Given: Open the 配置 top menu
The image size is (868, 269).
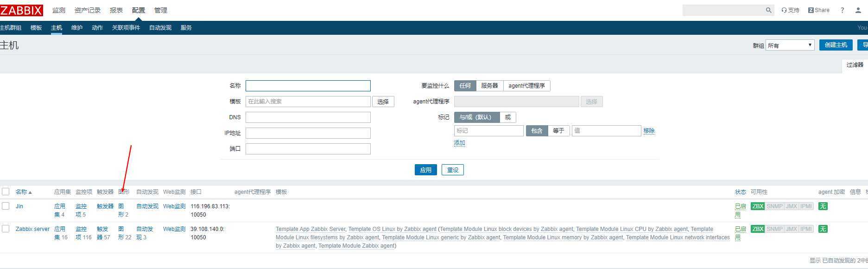Looking at the screenshot, I should tap(139, 10).
